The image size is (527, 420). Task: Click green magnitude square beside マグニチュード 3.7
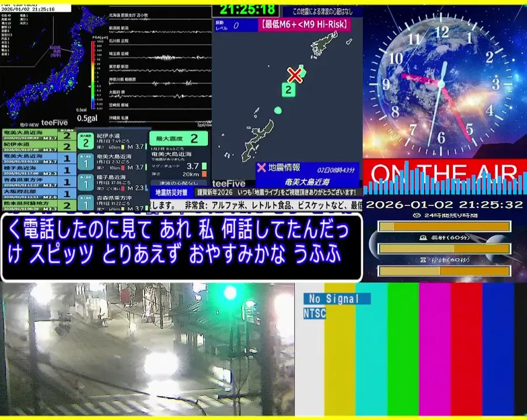204,166
